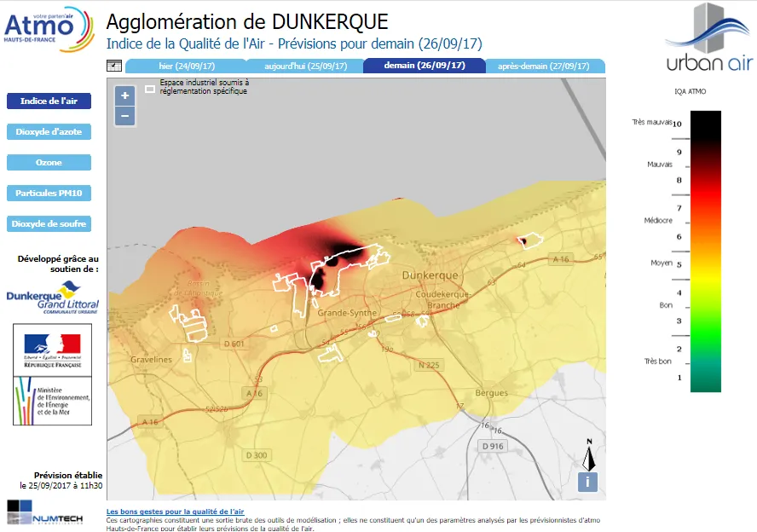This screenshot has height=532, width=757.
Task: Open the Dunkerque Grand Littoral logo
Action: pyautogui.click(x=52, y=299)
